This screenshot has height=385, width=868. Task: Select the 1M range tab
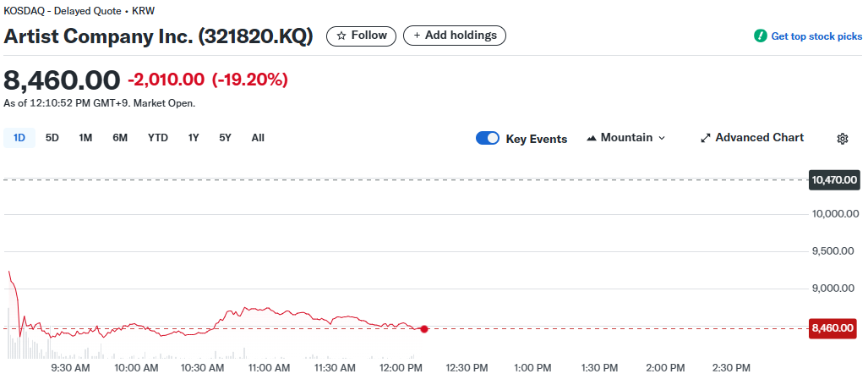point(85,138)
